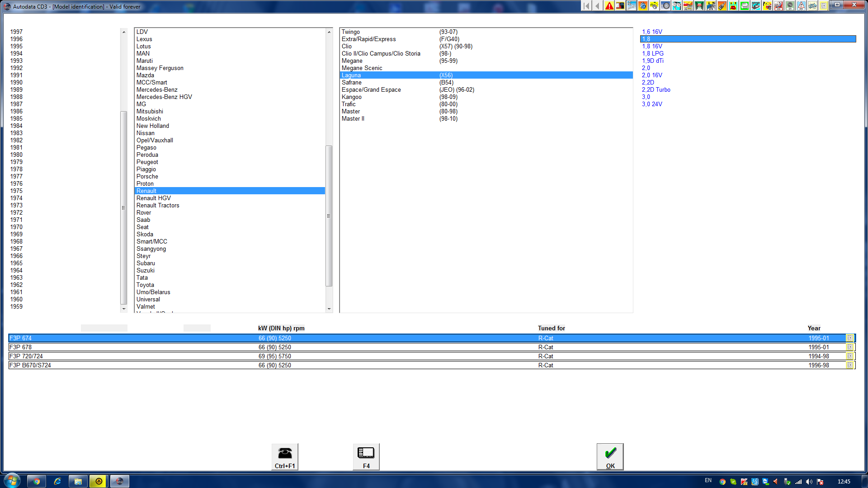Screen dimensions: 868x488
Task: Open Google Chrome from the taskbar
Action: [37, 481]
